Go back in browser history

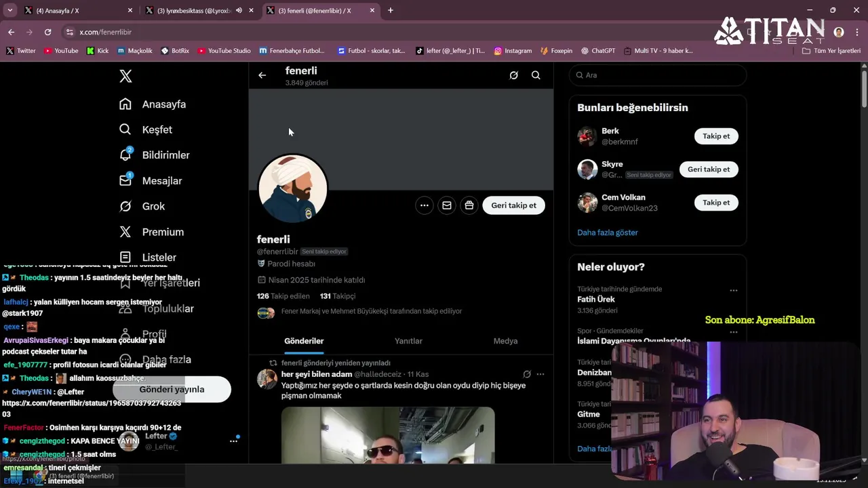coord(11,32)
